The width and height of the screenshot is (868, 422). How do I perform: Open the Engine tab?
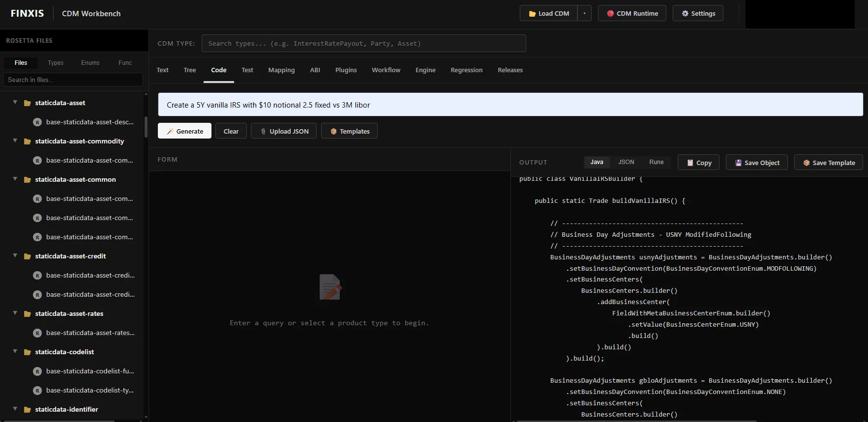(x=425, y=70)
